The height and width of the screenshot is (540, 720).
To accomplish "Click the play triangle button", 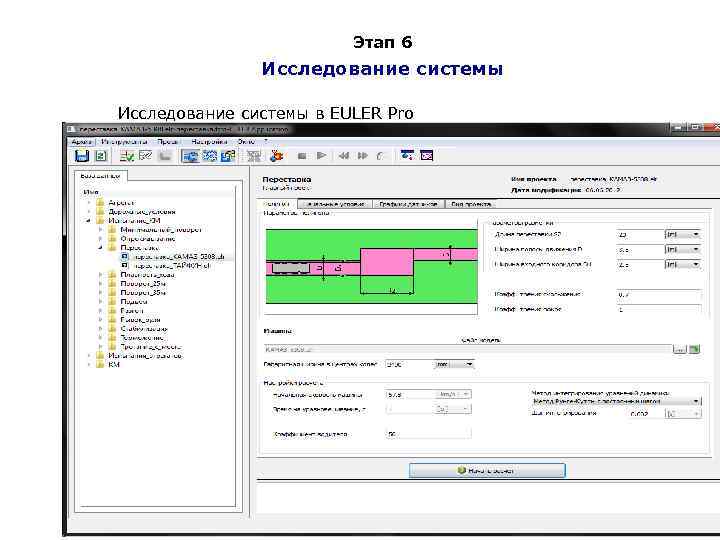I will 321,156.
